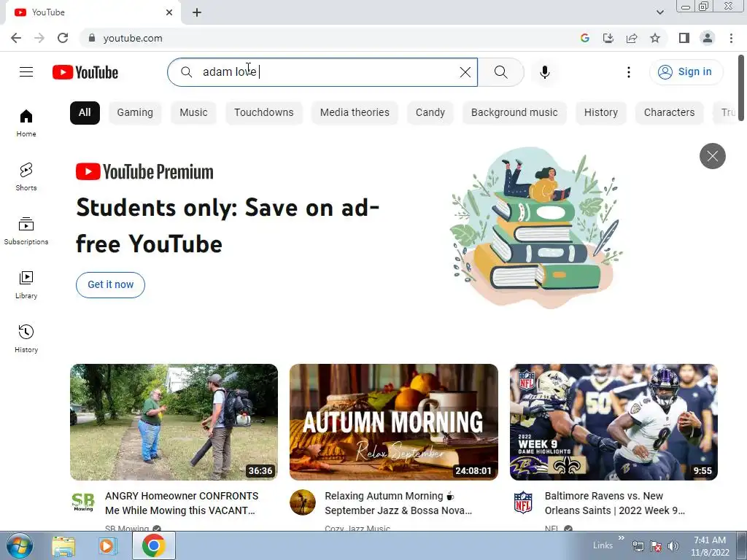Select the Media theories chip

tap(355, 112)
